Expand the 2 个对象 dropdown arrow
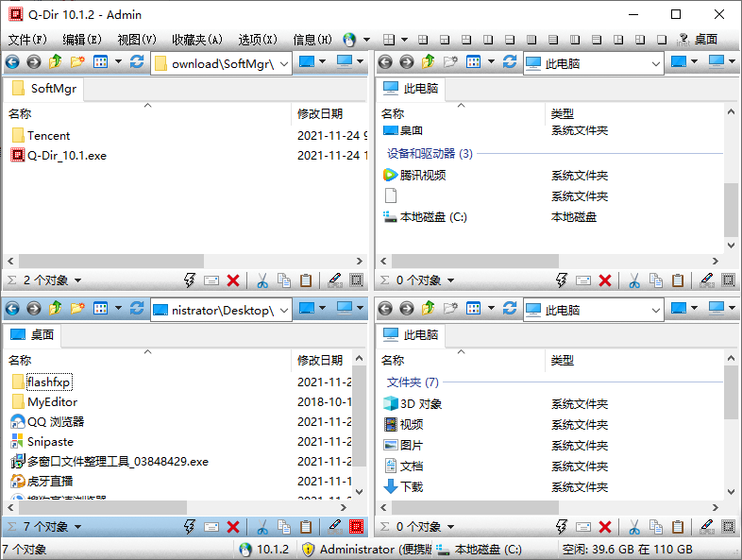742x560 pixels. click(77, 280)
